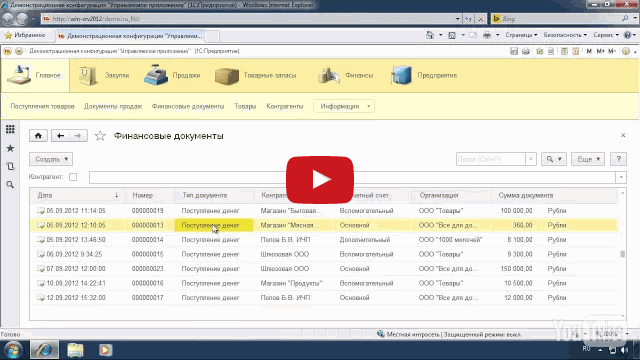Image resolution: width=640 pixels, height=360 pixels.
Task: Stop page loading with the X button
Action: click(x=481, y=19)
